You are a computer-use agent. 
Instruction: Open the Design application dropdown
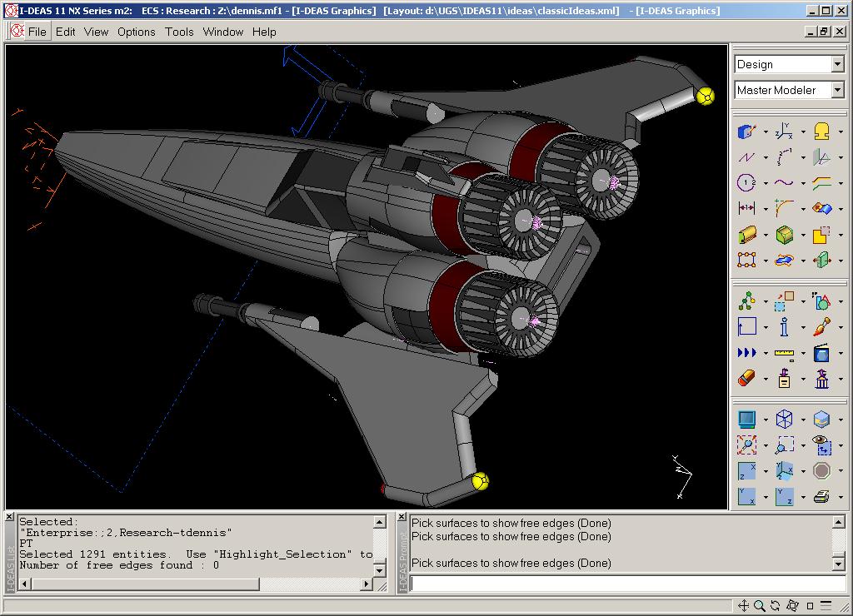coord(837,65)
